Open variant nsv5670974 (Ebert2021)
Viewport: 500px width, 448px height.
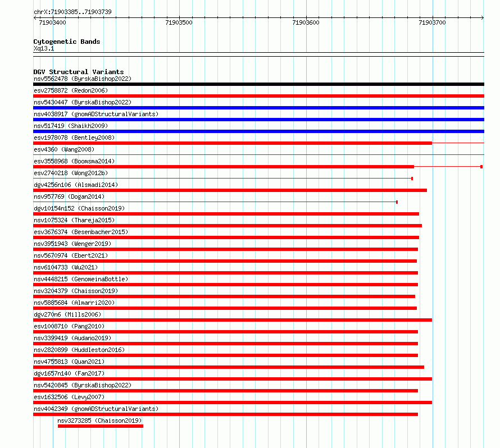71,255
